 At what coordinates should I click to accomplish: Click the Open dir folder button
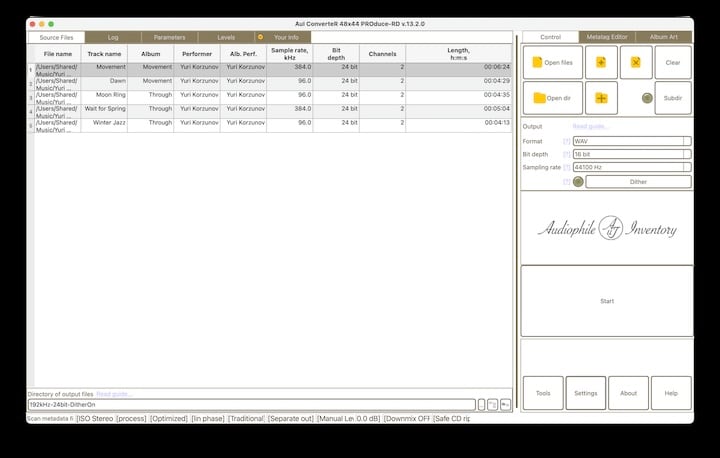tap(553, 98)
